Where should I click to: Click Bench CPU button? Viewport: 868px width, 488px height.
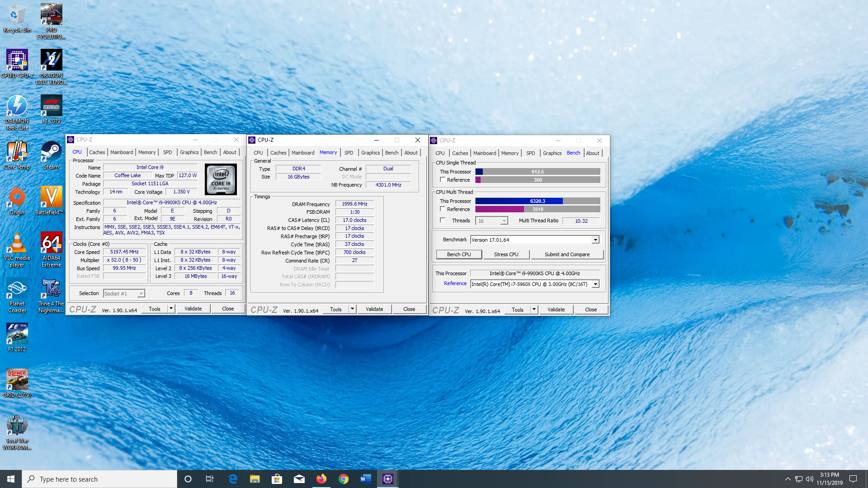(x=459, y=254)
